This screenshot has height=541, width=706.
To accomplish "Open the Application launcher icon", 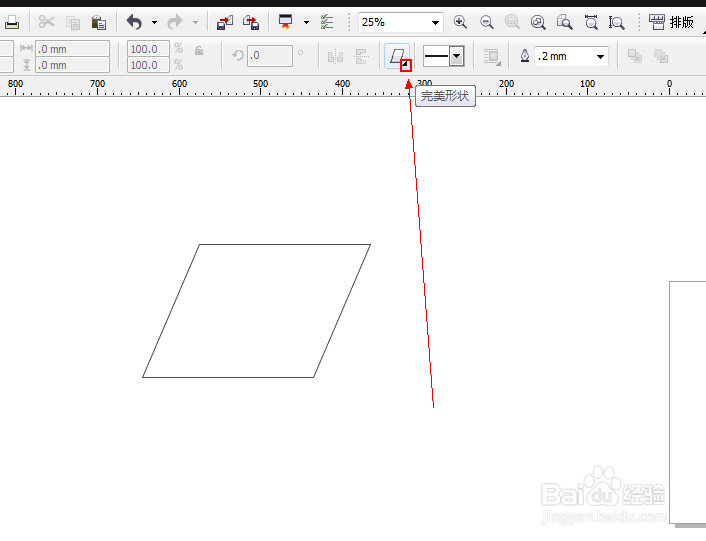I will click(285, 22).
